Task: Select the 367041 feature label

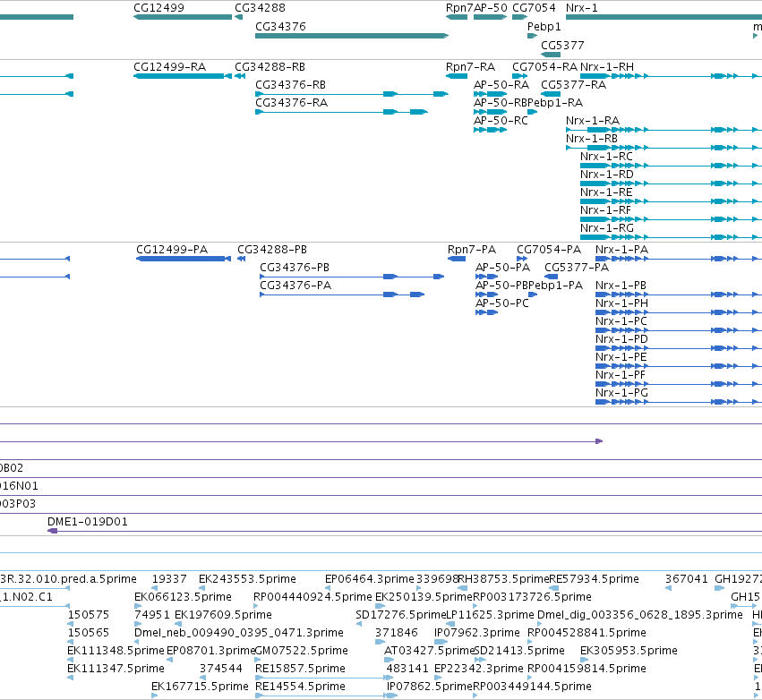Action: (x=686, y=578)
